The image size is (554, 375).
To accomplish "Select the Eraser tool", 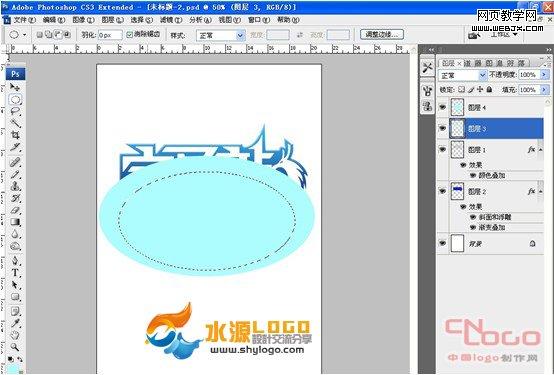I will coord(15,210).
